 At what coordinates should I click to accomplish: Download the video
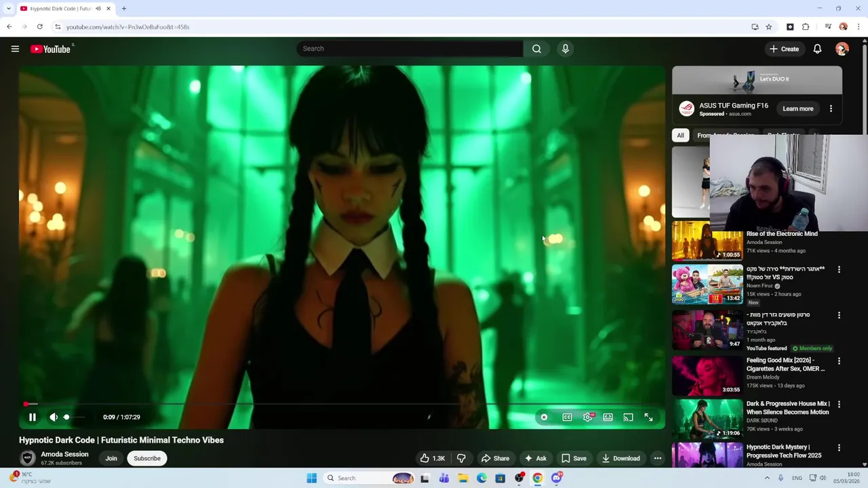tap(620, 458)
